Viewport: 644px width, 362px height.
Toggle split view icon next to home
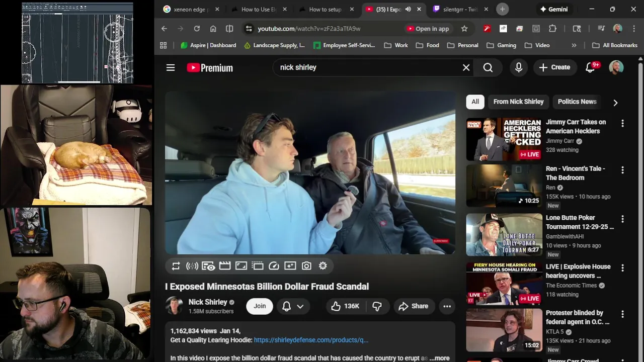click(229, 29)
